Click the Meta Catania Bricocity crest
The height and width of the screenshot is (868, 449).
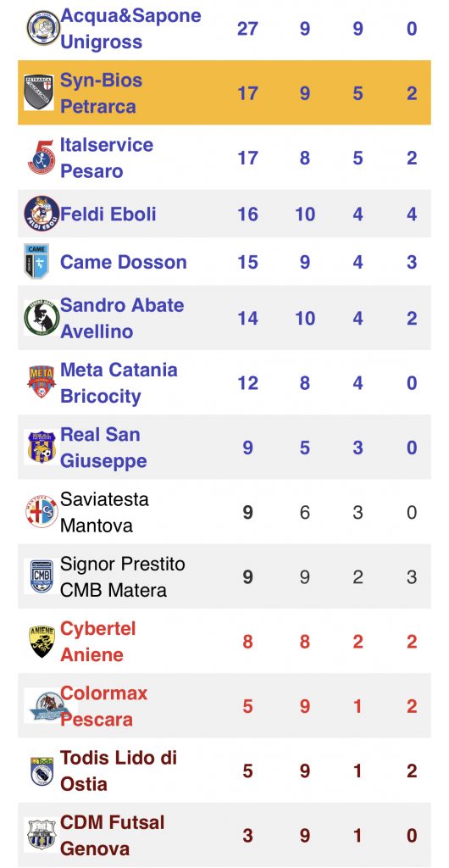click(42, 382)
